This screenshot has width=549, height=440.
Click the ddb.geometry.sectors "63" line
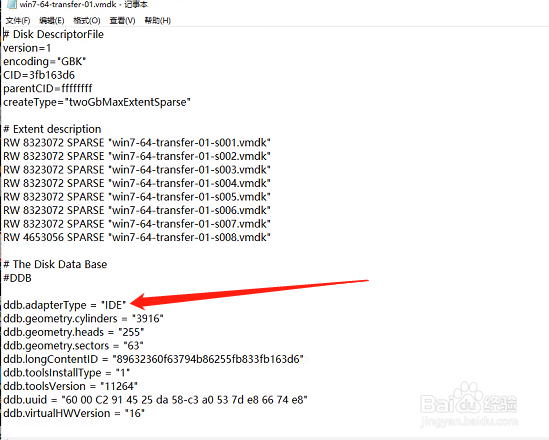[x=74, y=346]
